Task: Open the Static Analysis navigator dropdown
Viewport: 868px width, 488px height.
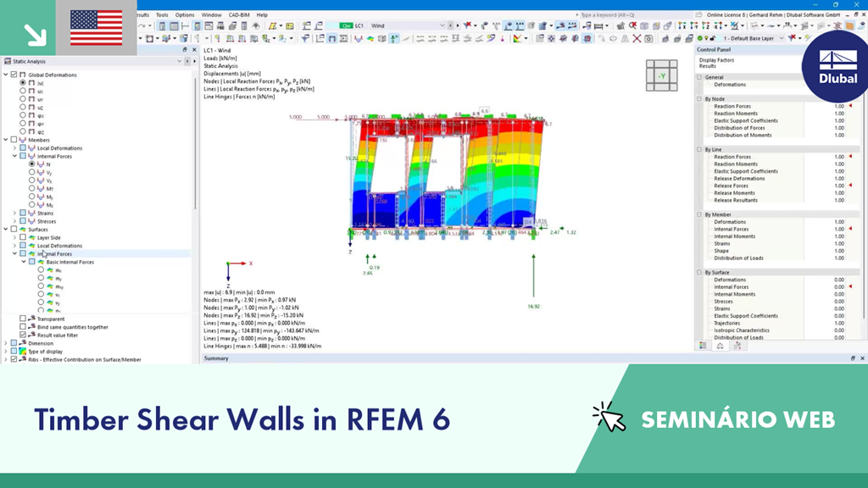Action: click(x=179, y=61)
